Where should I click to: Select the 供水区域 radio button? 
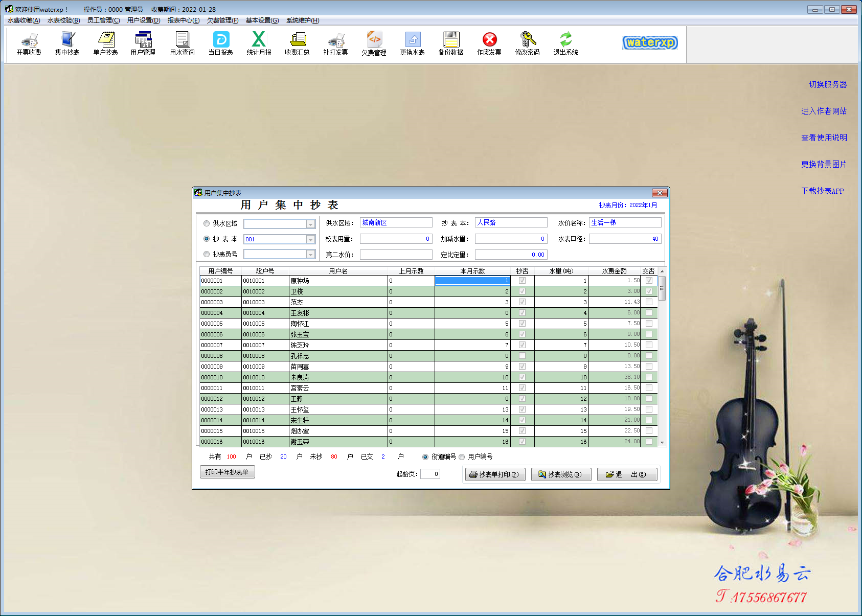pyautogui.click(x=207, y=223)
